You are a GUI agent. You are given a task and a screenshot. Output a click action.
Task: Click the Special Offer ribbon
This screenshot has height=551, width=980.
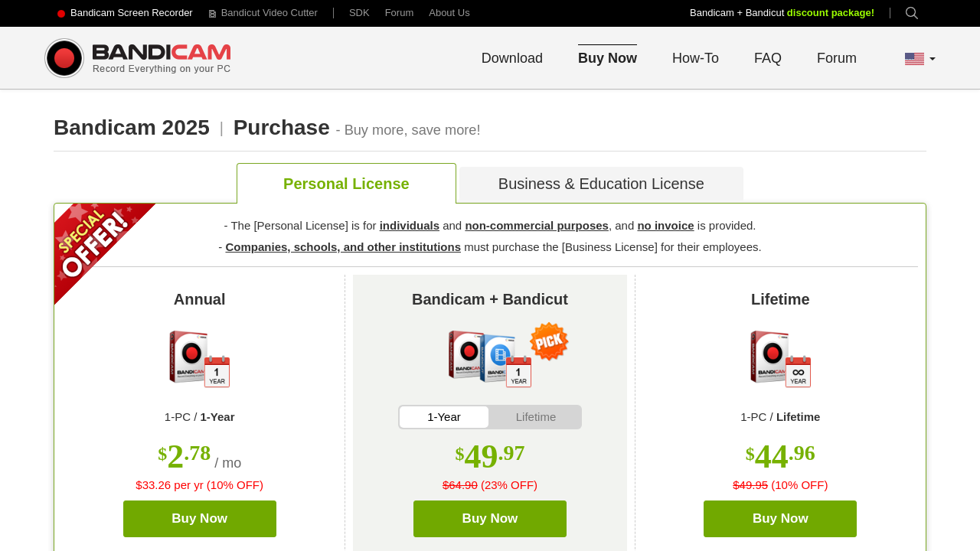click(95, 243)
